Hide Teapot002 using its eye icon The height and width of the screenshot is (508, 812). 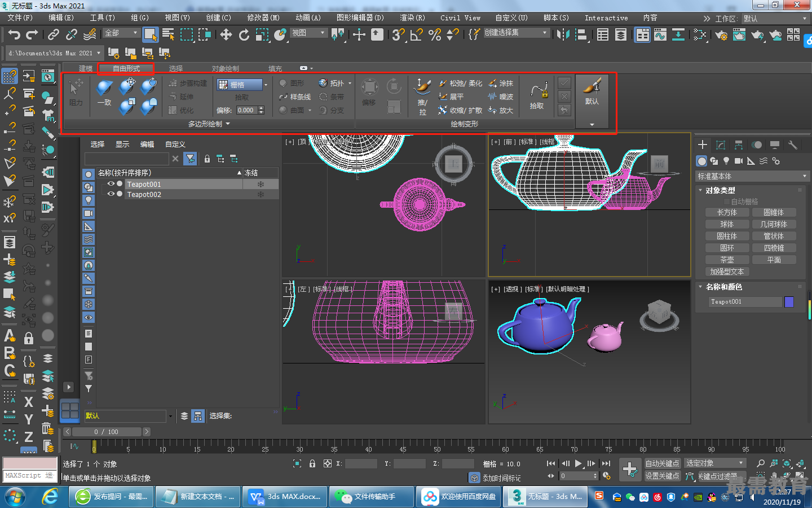[111, 194]
